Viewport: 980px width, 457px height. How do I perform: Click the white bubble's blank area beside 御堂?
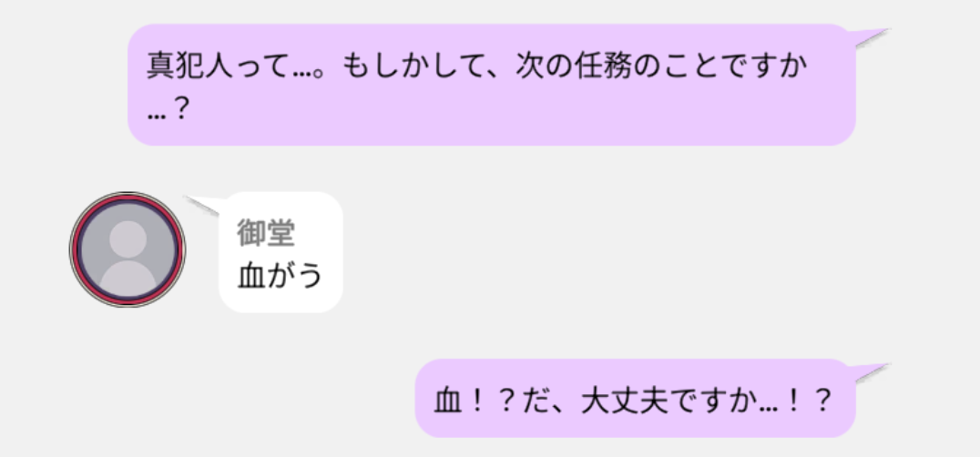[317, 233]
